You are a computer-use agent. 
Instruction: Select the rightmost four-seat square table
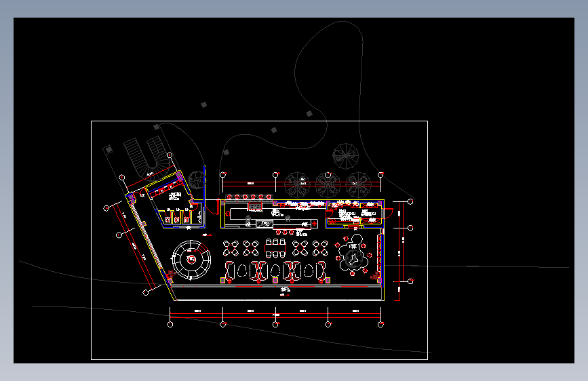[x=320, y=248]
